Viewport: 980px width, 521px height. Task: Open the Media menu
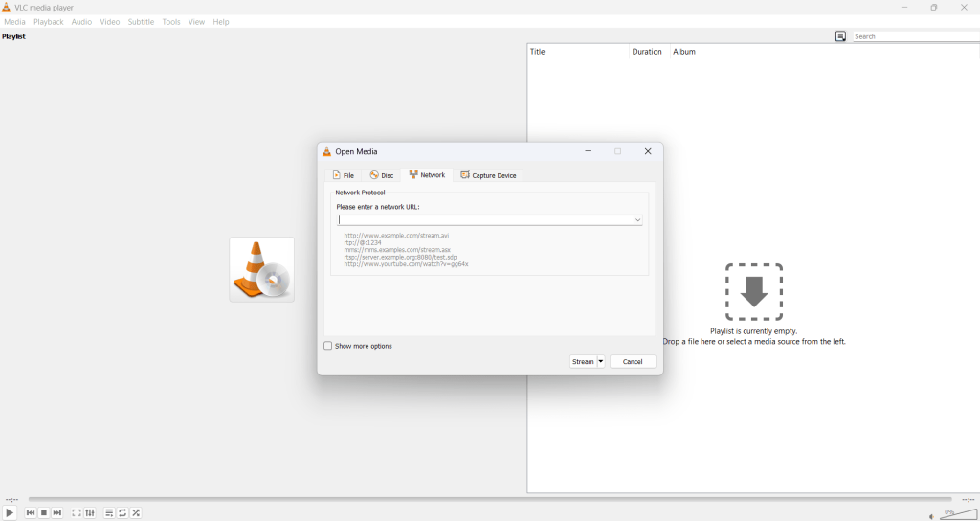pos(14,22)
